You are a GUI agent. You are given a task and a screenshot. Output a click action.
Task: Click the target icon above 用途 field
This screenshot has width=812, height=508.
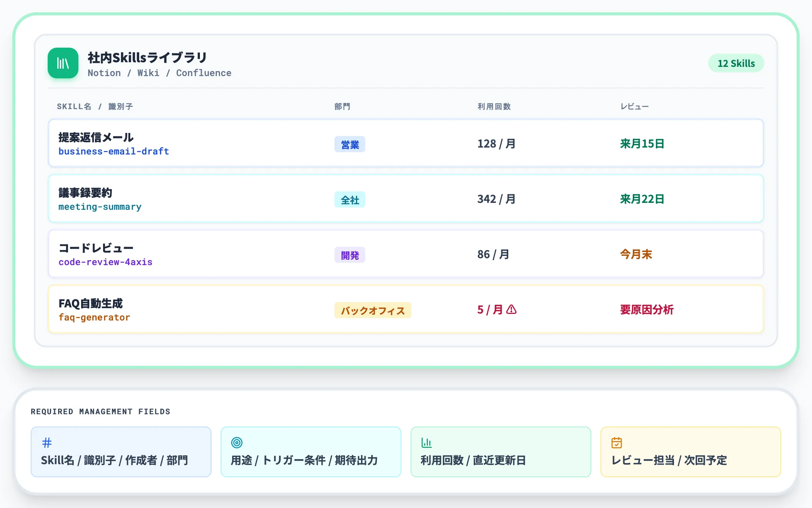[x=237, y=443]
